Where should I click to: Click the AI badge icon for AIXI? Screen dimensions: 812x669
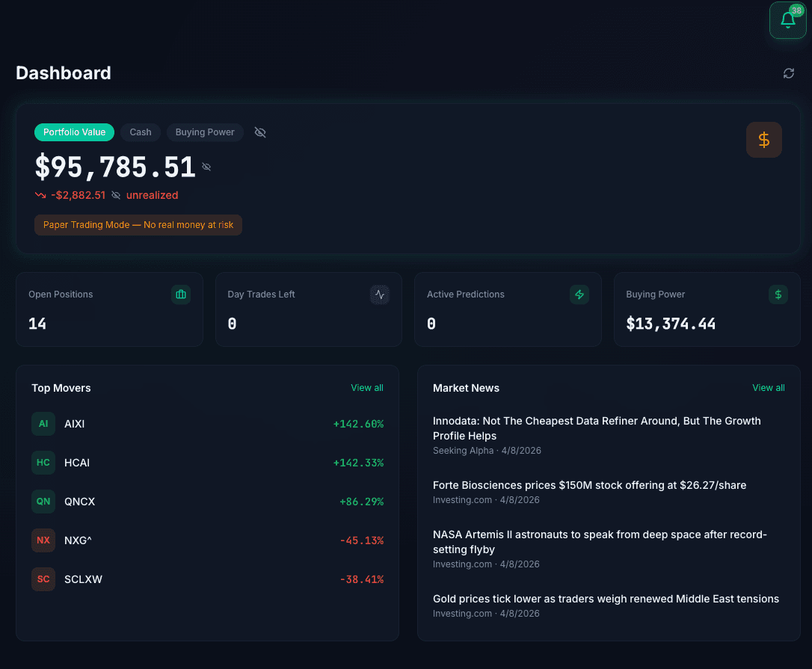[43, 424]
